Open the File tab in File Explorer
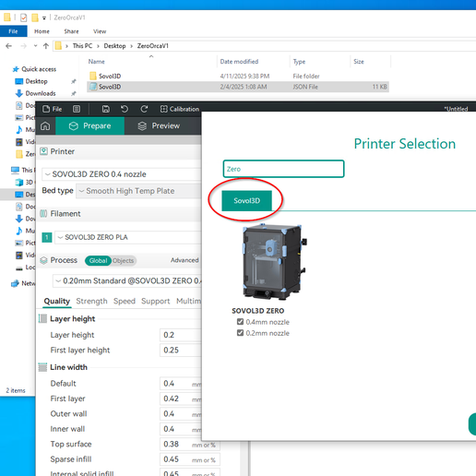The width and height of the screenshot is (476, 476). (13, 31)
